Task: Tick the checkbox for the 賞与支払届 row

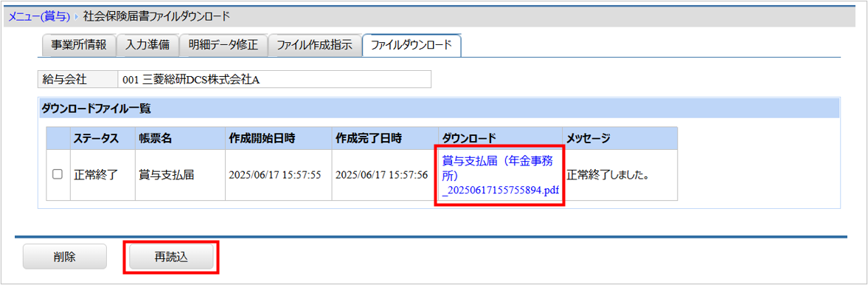Action: pyautogui.click(x=57, y=175)
